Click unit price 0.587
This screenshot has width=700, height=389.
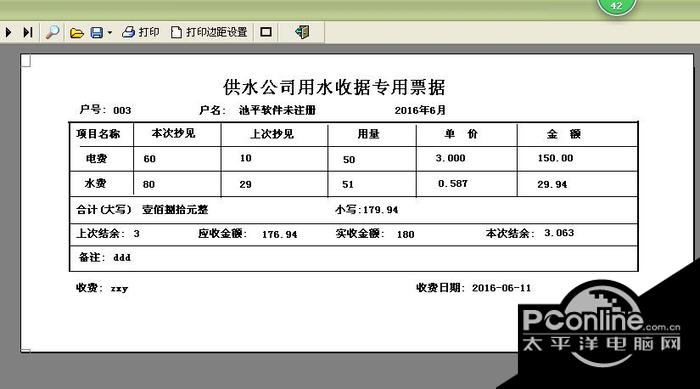[x=453, y=183]
